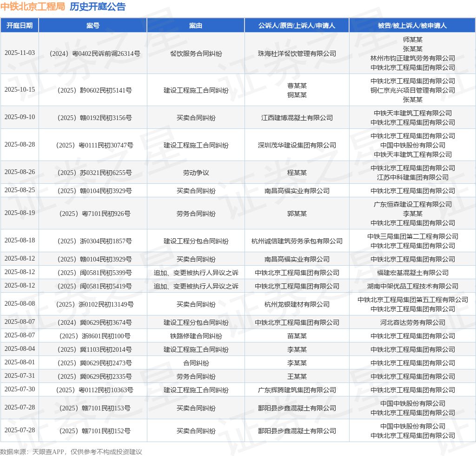
Task: Click the 劳动争议 cause cell
Action: coord(196,173)
